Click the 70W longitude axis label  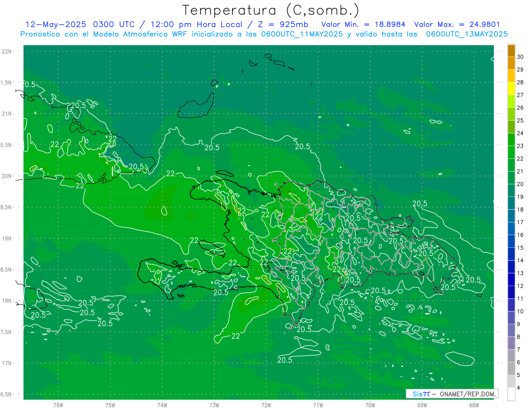click(x=370, y=405)
